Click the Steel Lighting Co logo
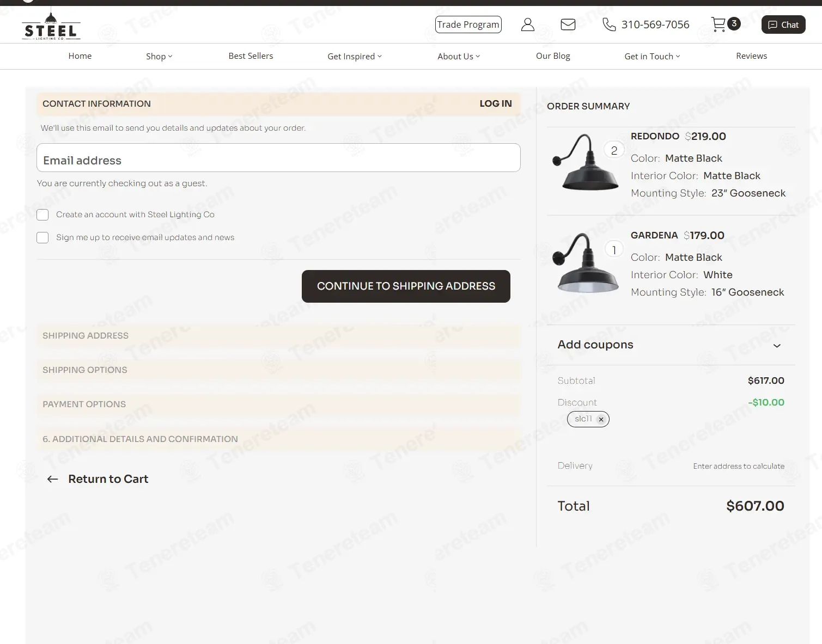Viewport: 822px width, 644px height. (x=51, y=27)
